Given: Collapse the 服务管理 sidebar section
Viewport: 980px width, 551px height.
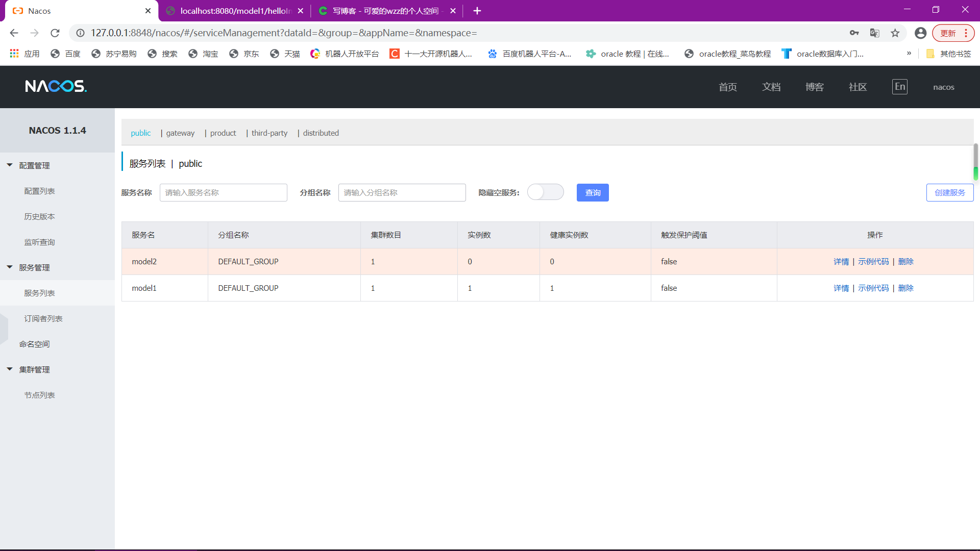Looking at the screenshot, I should tap(10, 267).
